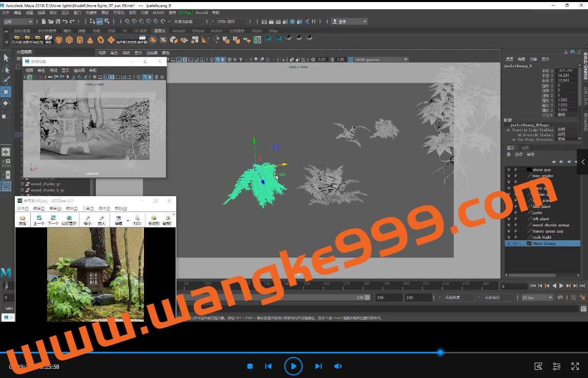Click the play button in the video player

tap(293, 366)
